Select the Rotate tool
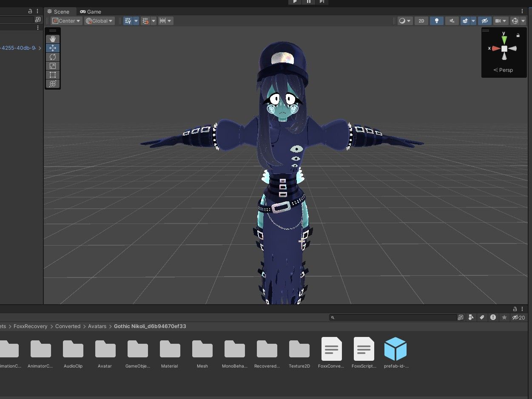 point(53,57)
